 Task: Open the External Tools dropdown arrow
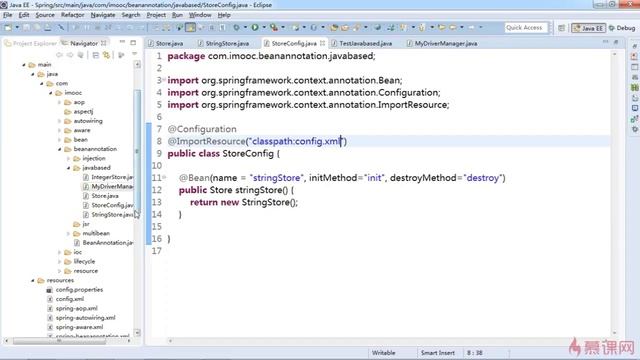[283, 27]
